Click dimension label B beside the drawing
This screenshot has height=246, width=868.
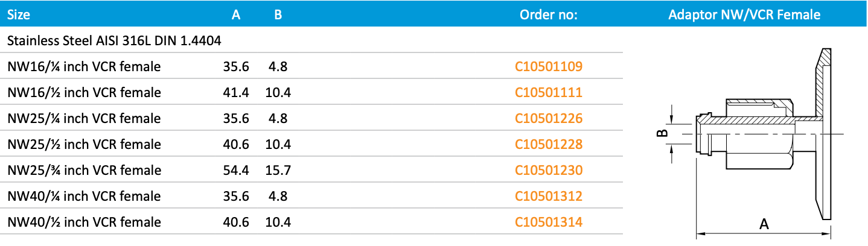click(662, 133)
